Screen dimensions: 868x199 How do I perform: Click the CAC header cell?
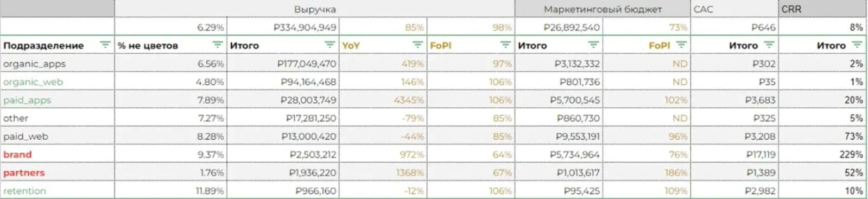coord(734,9)
